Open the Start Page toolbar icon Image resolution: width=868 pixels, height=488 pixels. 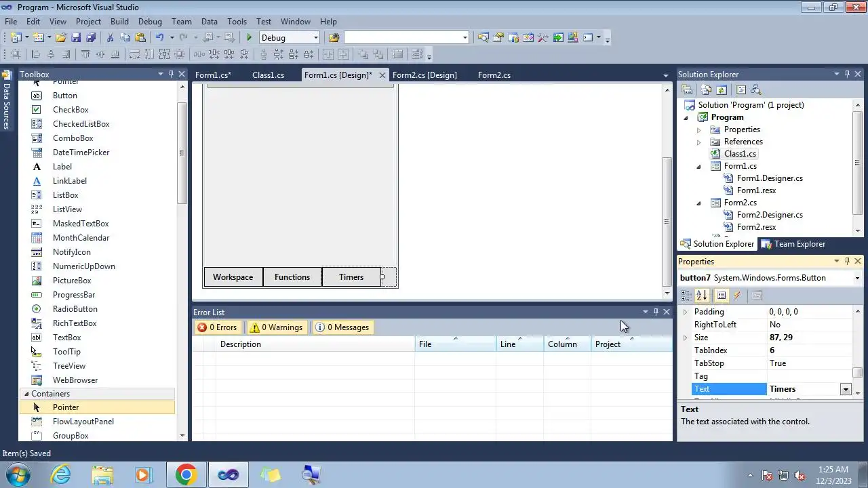tap(558, 37)
